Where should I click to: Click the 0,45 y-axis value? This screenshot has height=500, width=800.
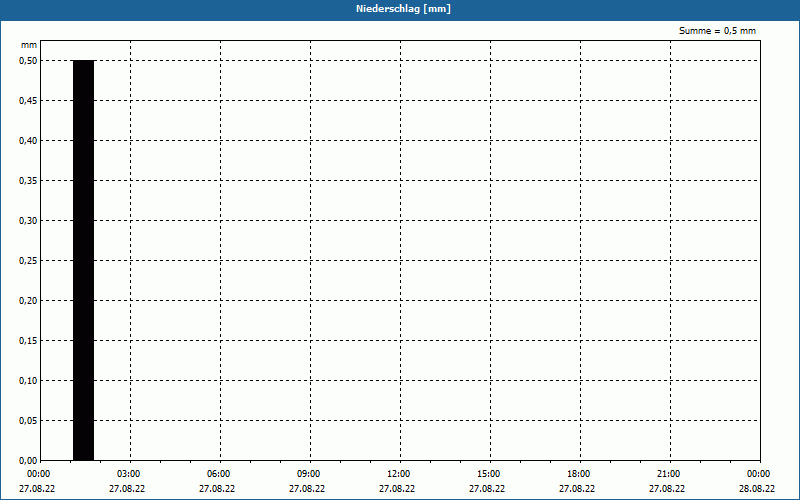[28, 101]
